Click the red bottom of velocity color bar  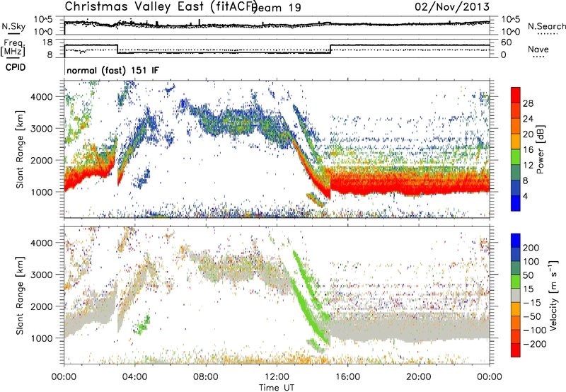pos(516,350)
